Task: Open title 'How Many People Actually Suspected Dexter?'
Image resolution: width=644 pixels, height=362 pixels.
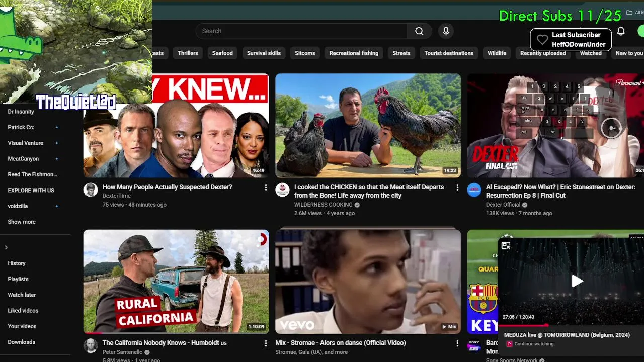Action: [x=167, y=187]
